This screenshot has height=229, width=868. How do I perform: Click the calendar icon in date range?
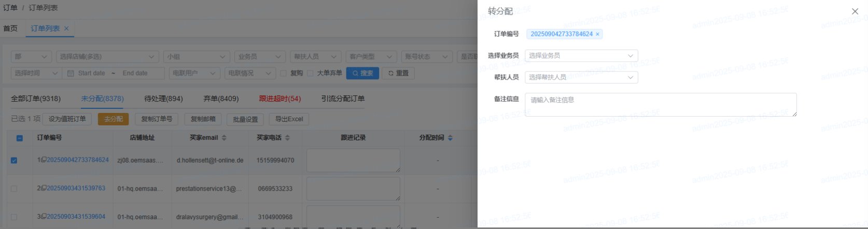pos(71,74)
